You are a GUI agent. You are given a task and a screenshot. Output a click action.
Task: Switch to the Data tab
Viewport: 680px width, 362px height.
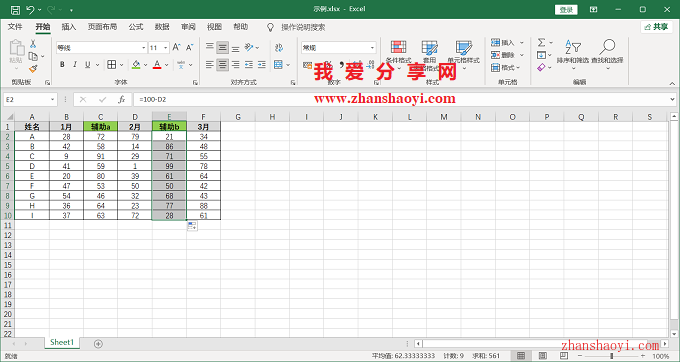(x=162, y=27)
